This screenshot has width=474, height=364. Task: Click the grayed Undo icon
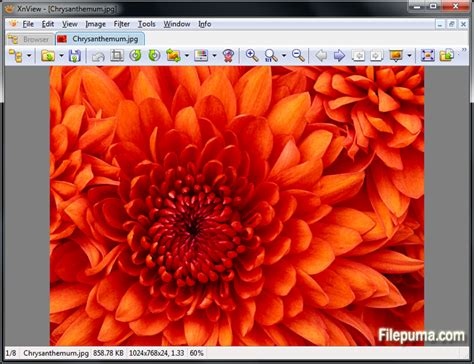click(x=98, y=56)
